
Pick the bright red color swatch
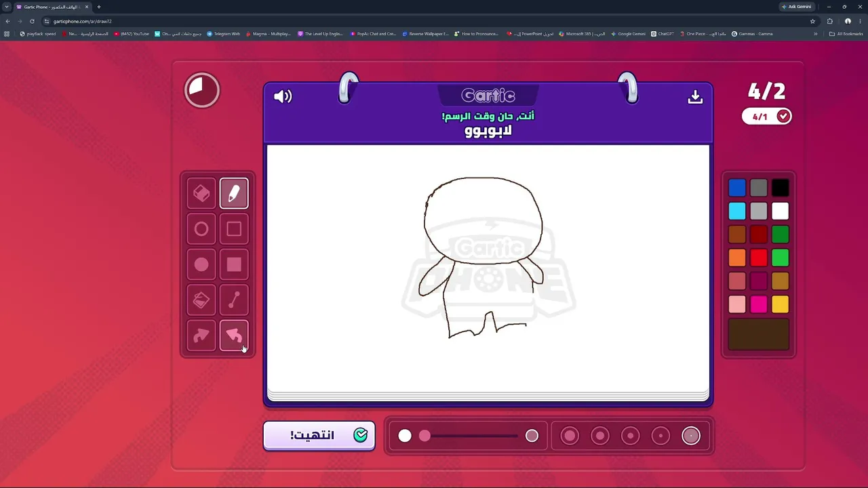point(759,258)
